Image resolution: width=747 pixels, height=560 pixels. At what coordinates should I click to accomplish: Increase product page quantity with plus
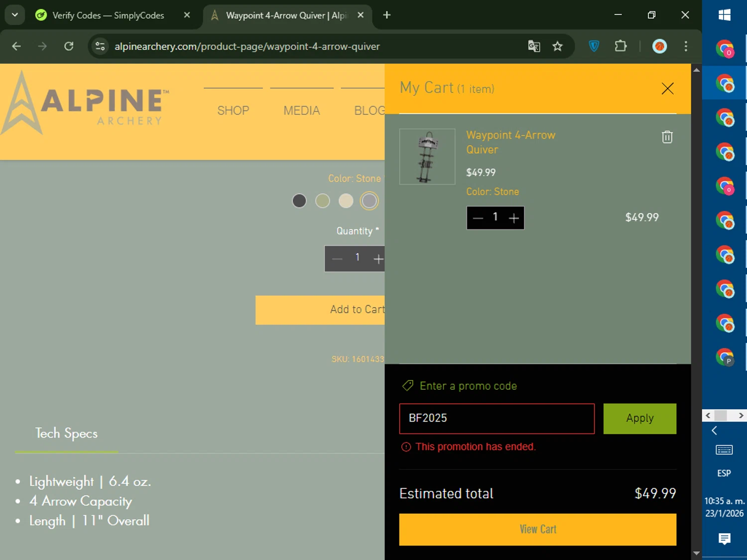tap(378, 259)
